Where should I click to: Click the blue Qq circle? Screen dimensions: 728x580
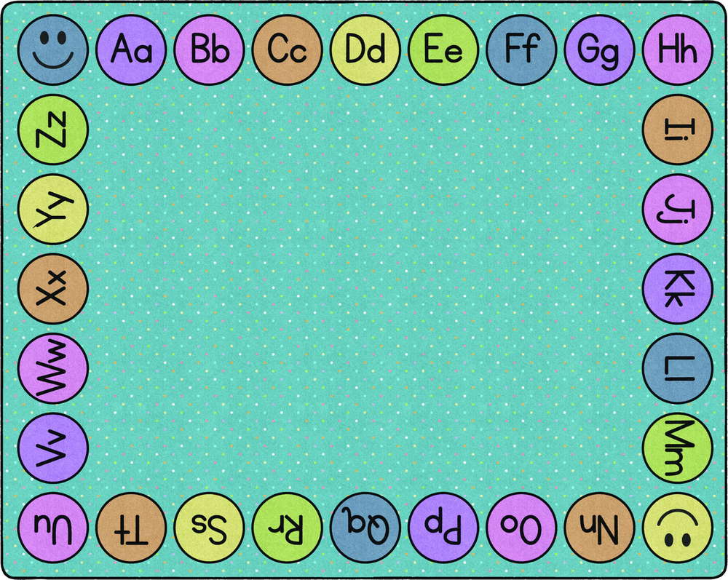pos(365,527)
